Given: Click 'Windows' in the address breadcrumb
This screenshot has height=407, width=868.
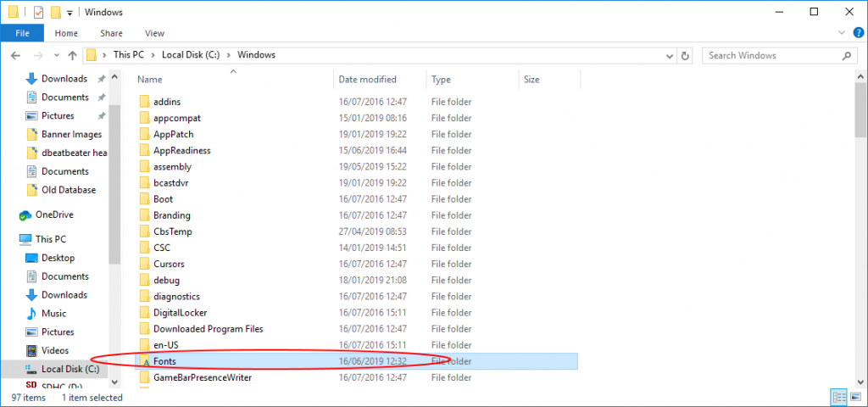Looking at the screenshot, I should tap(256, 55).
